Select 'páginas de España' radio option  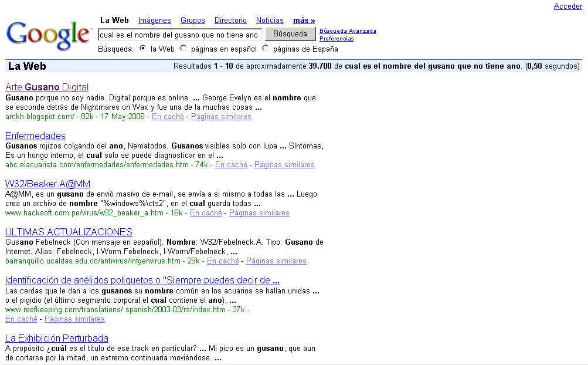click(266, 49)
